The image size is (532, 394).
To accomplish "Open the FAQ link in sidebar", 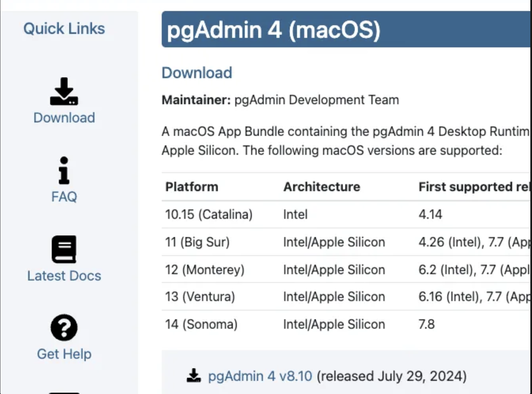I will 64,197.
